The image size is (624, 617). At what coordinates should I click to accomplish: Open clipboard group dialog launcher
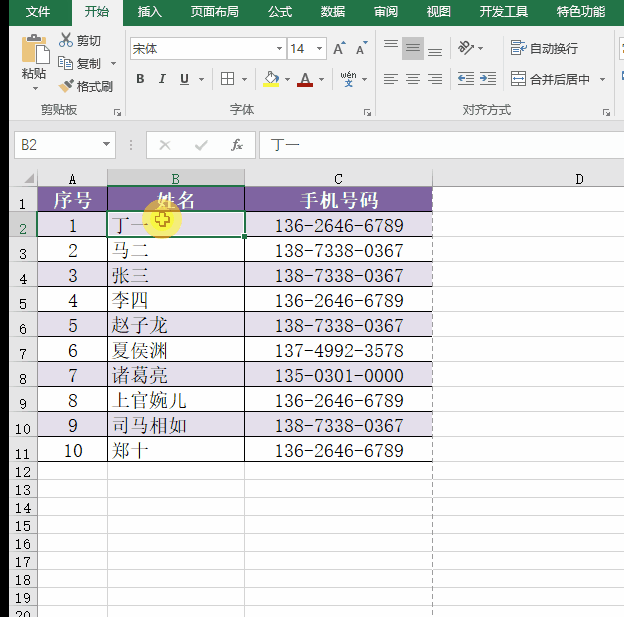117,113
